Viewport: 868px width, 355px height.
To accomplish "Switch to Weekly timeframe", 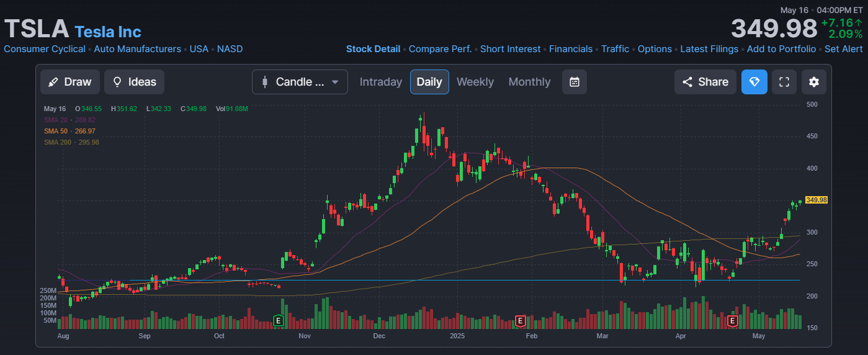I will tap(475, 82).
